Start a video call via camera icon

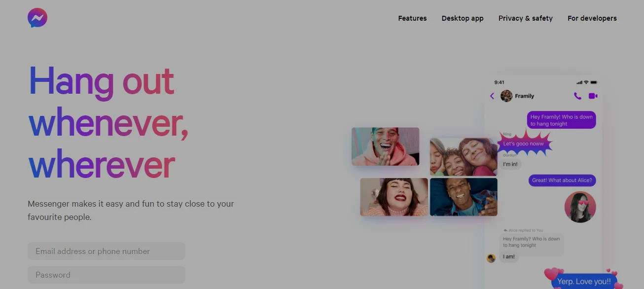[x=593, y=96]
